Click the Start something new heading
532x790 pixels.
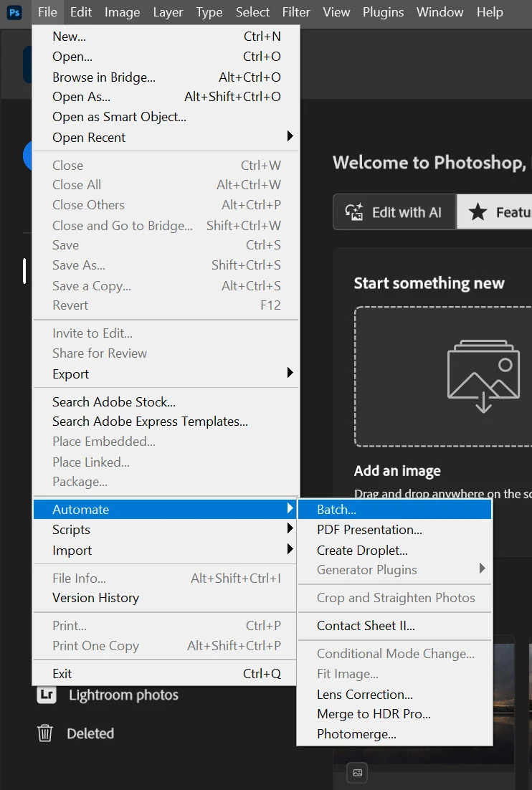429,283
